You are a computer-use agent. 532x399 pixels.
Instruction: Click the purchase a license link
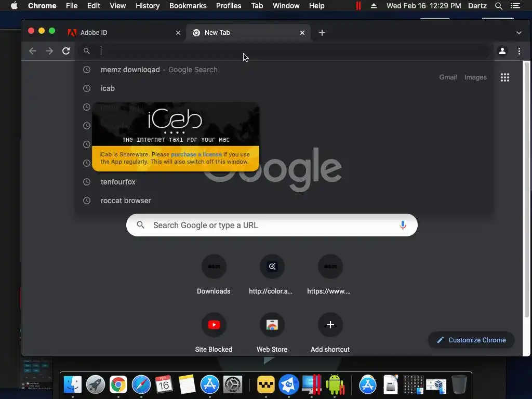click(196, 154)
